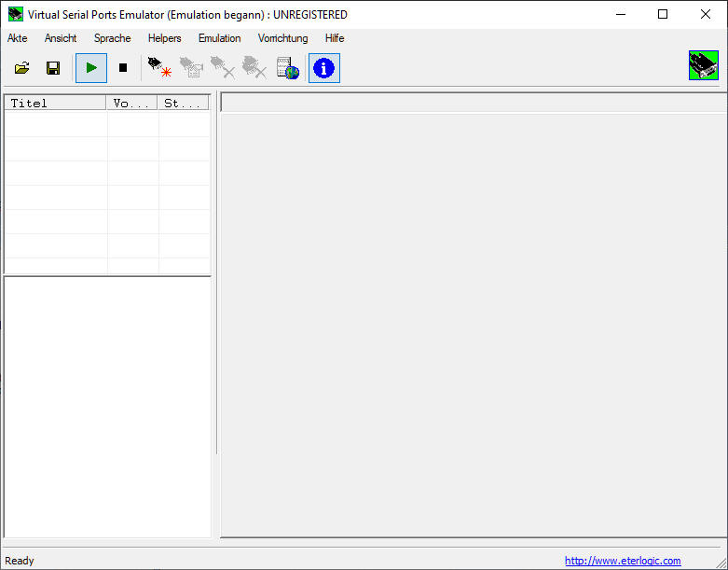
Task: Click the green serial connector logo
Action: (704, 65)
